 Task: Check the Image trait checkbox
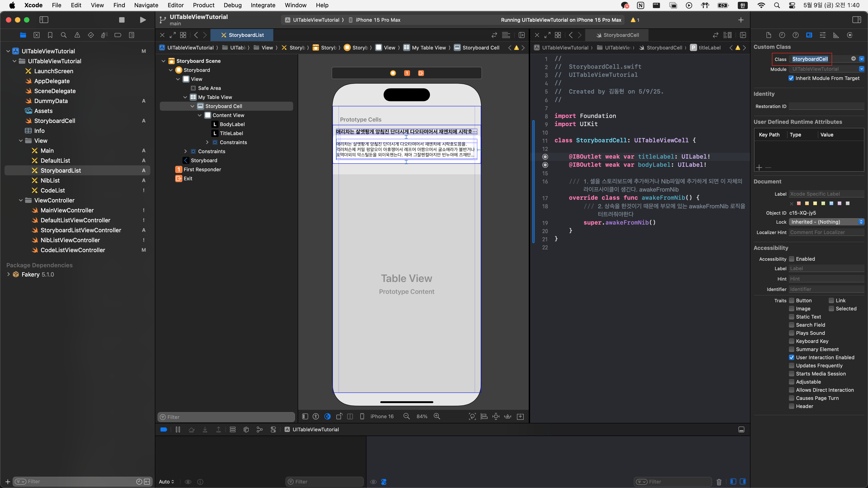[x=792, y=308]
